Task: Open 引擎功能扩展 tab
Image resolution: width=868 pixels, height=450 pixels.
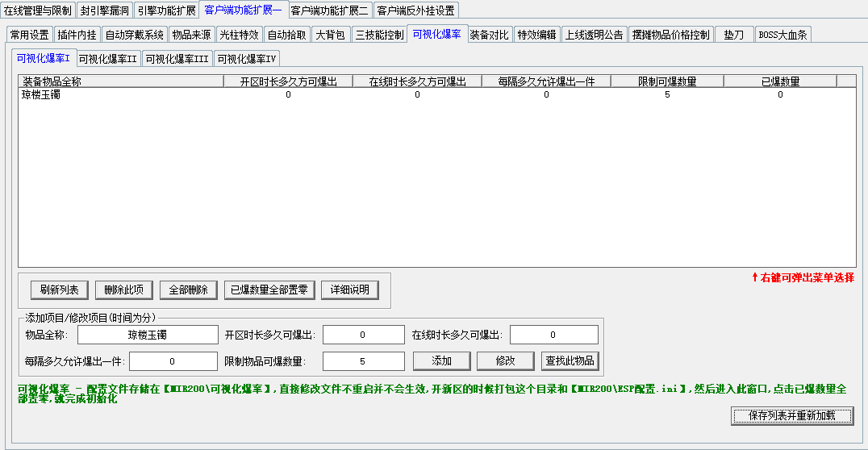Action: [167, 10]
